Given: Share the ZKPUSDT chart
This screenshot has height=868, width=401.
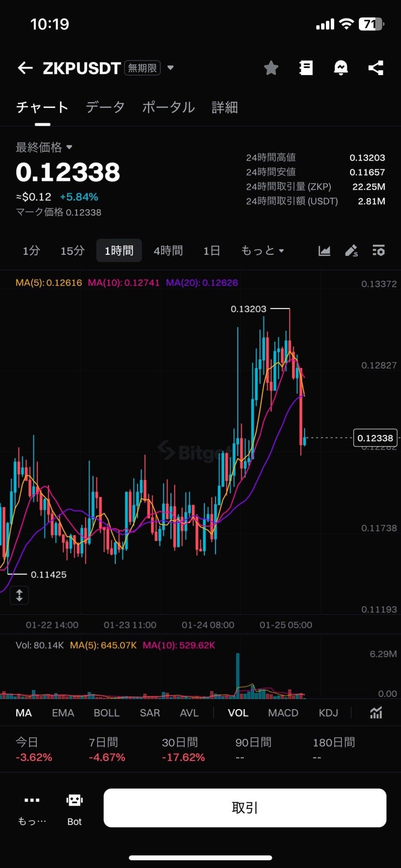Looking at the screenshot, I should pyautogui.click(x=376, y=68).
